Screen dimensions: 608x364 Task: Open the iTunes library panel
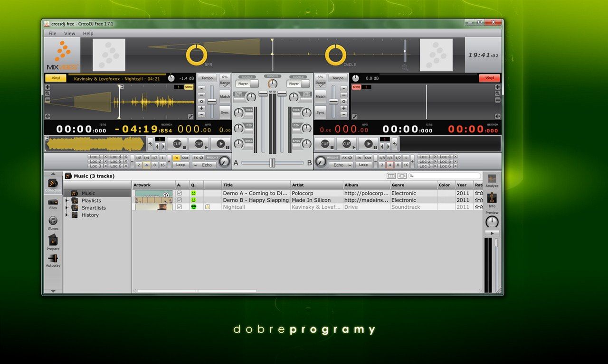click(x=53, y=223)
